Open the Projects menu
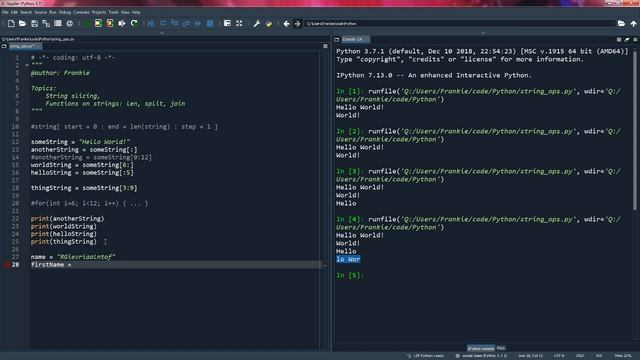This screenshot has height=360, width=640. pos(99,12)
